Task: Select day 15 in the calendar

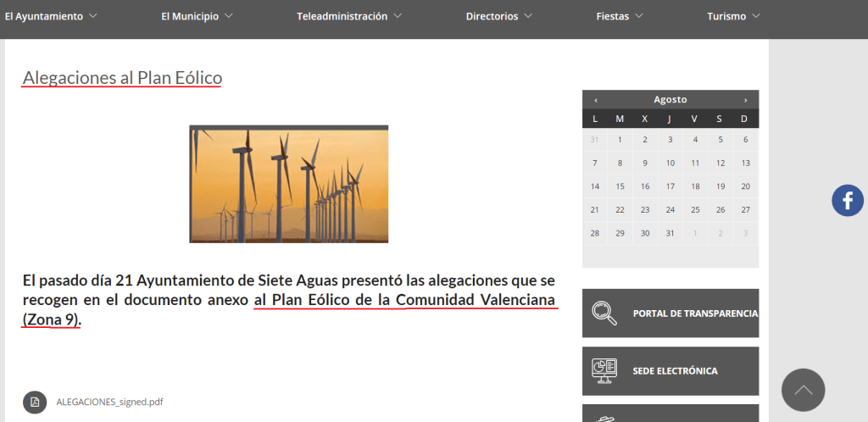Action: coord(620,186)
